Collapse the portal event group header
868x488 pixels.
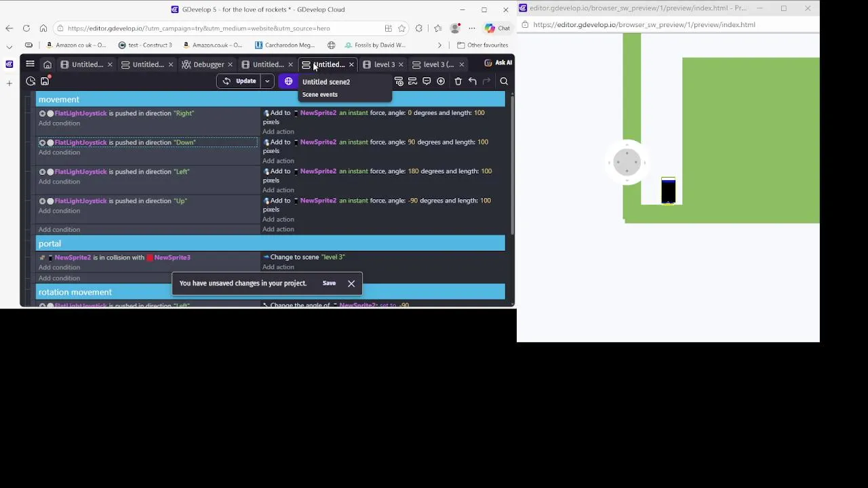coord(271,244)
